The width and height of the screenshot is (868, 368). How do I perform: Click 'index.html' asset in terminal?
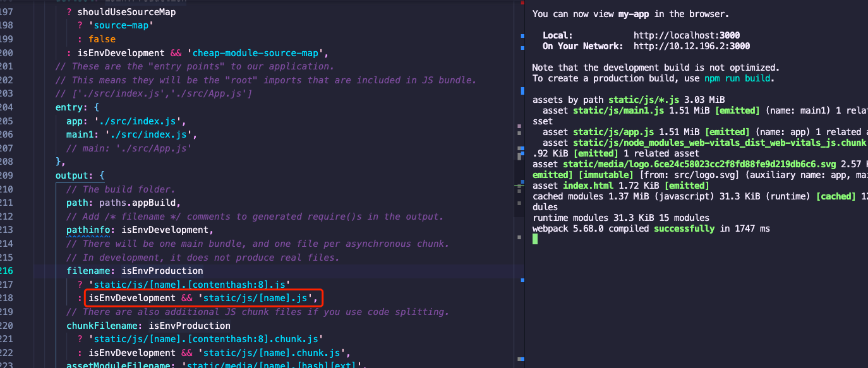(588, 186)
